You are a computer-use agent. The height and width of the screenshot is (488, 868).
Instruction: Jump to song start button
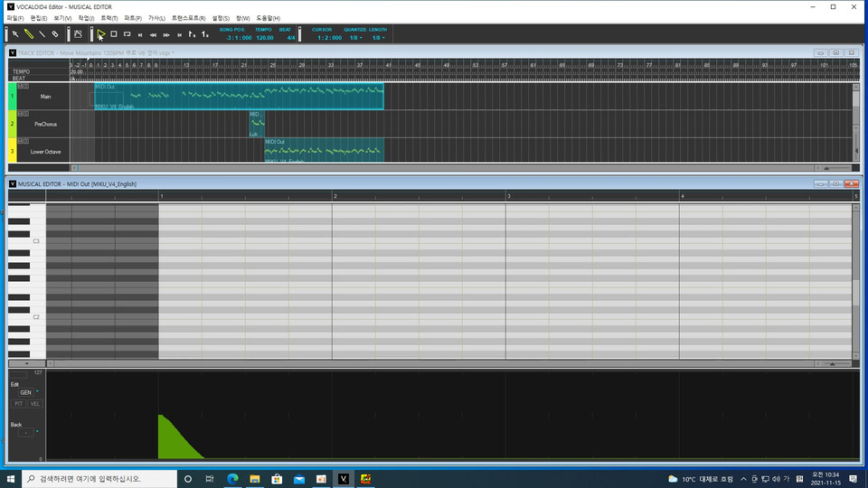pyautogui.click(x=141, y=35)
